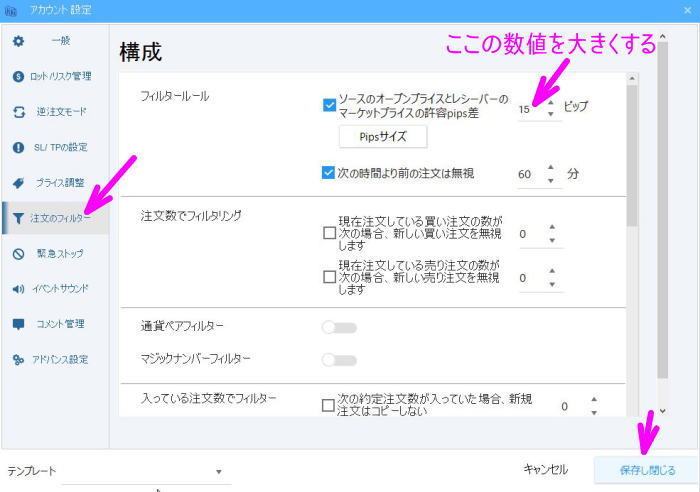Decrease the 売り注文 count with down arrow
The image size is (700, 492).
click(552, 284)
